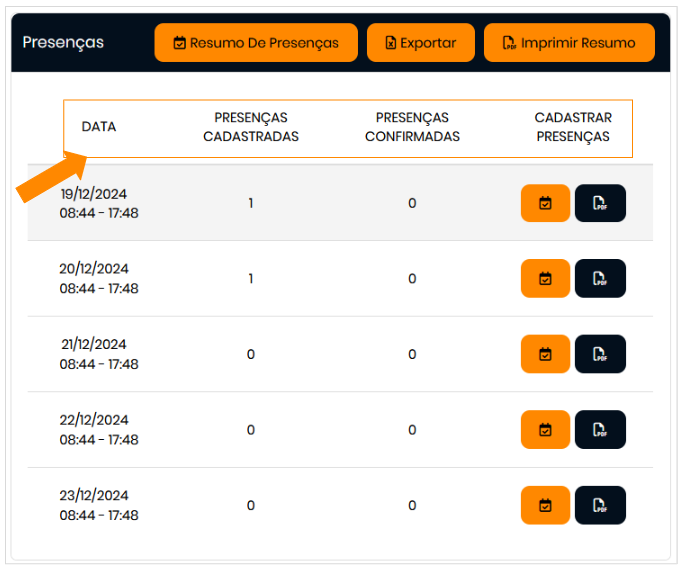Click the Exportar button
The height and width of the screenshot is (568, 679).
click(421, 43)
